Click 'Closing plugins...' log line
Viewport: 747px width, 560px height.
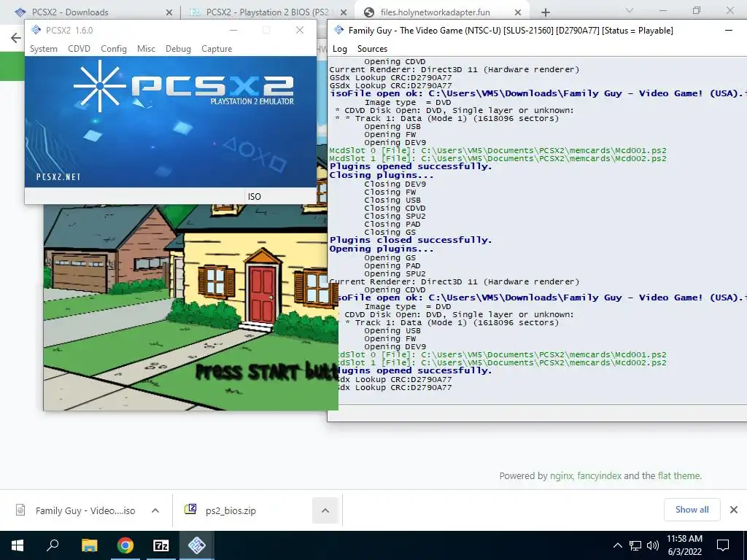tap(382, 175)
